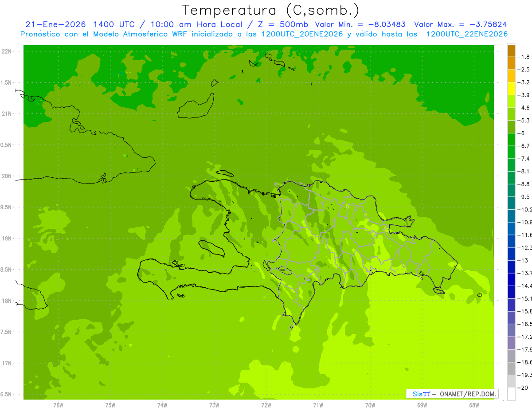Click the yellow swatch between -3.2 and -3.9
The image size is (532, 411).
coord(511,89)
